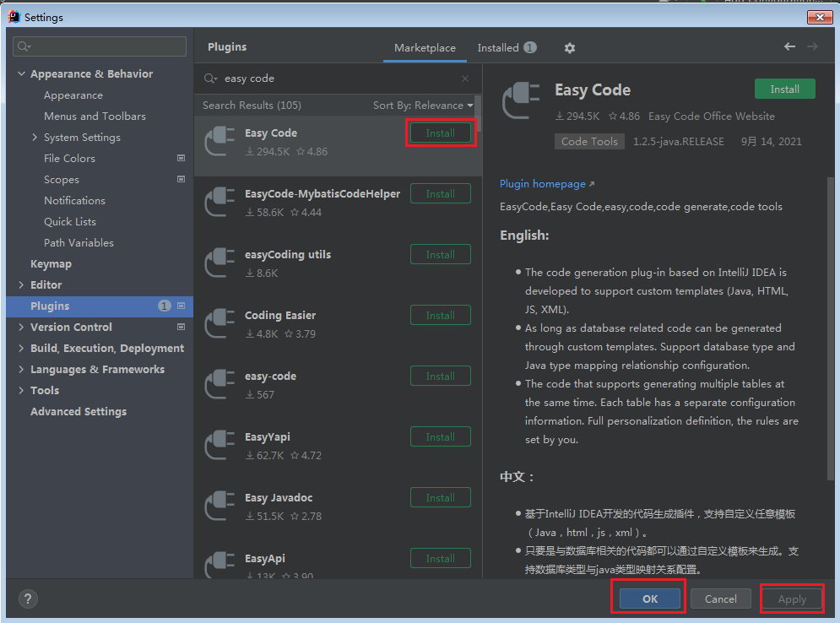The height and width of the screenshot is (623, 840).
Task: Install the EasyApi plugin
Action: [x=441, y=558]
